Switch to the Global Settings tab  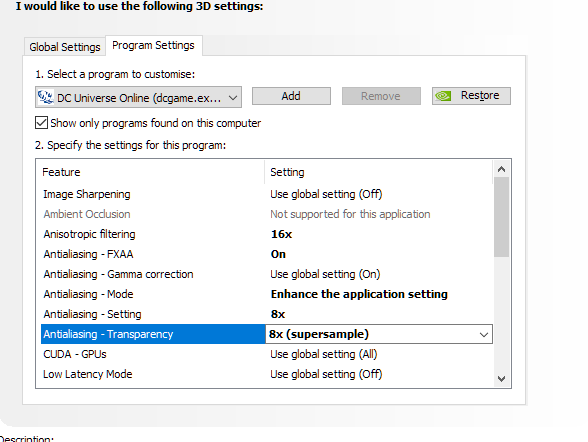click(64, 47)
